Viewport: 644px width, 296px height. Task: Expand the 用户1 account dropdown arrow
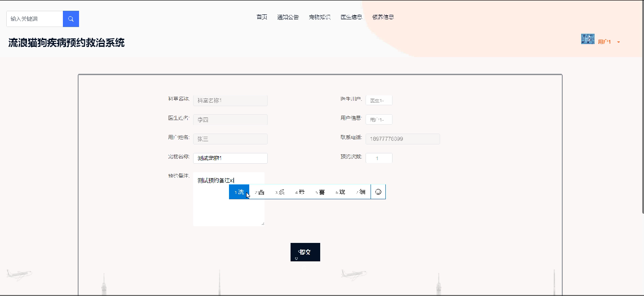point(619,42)
